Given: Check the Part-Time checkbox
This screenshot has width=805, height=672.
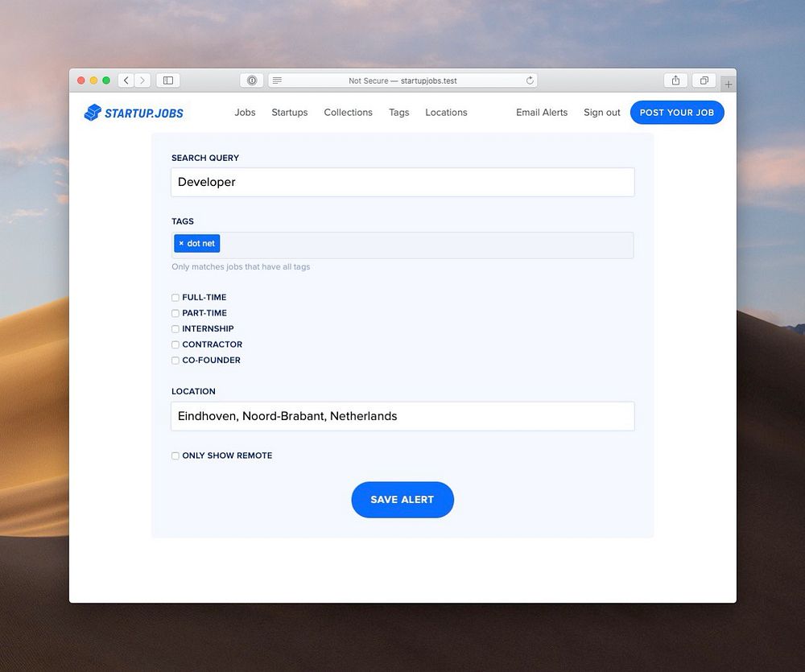Looking at the screenshot, I should pos(175,313).
